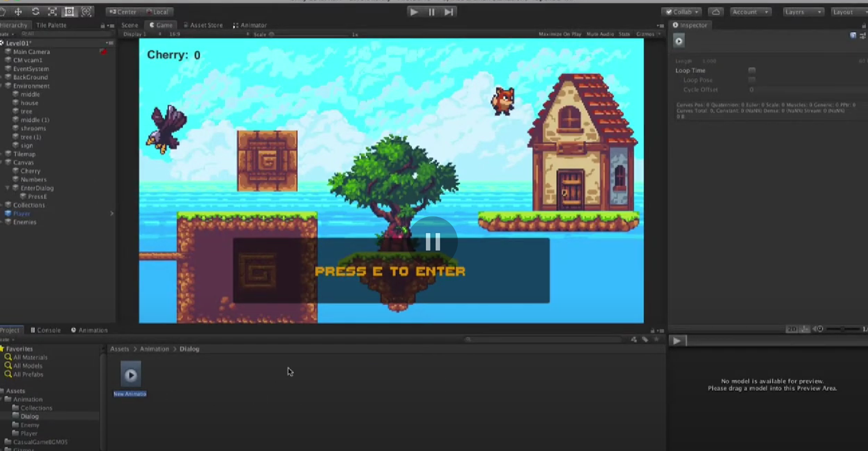Select the New Animation clip thumbnail
The image size is (868, 451).
pos(131,374)
